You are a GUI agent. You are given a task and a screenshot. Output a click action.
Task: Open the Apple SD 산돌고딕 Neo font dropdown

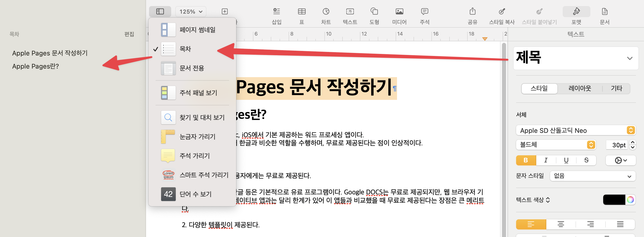click(576, 130)
